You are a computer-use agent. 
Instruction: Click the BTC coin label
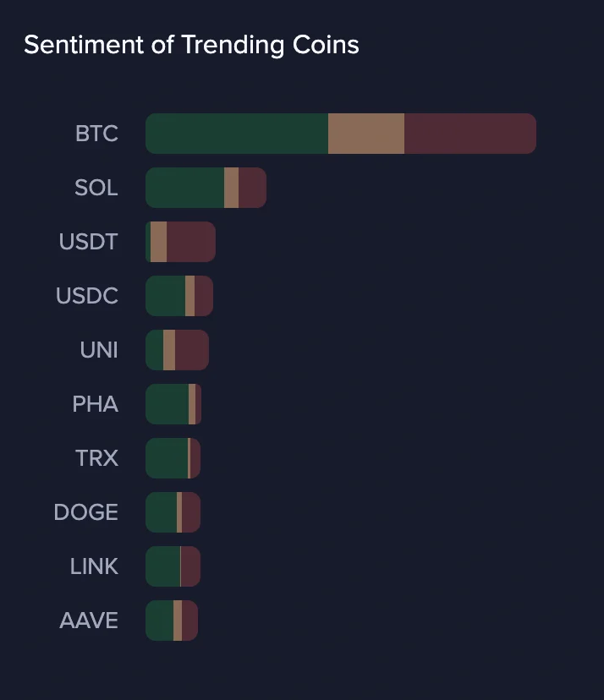click(96, 134)
